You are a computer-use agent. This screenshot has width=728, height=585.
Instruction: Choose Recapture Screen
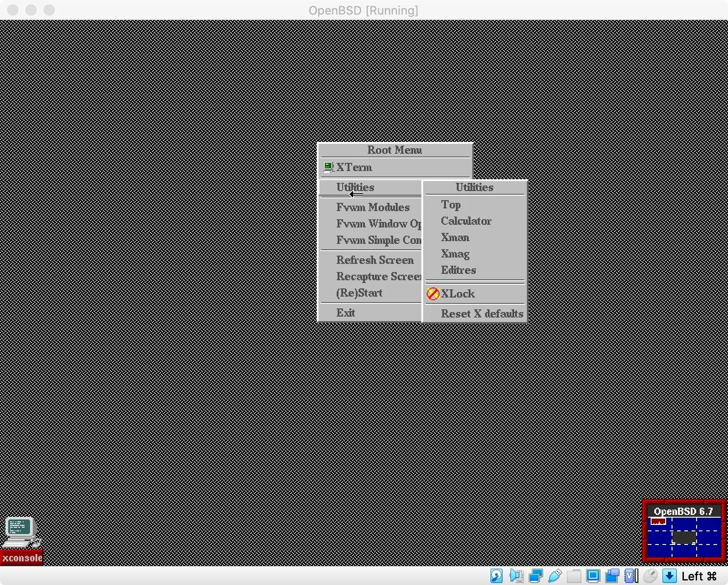pyautogui.click(x=371, y=276)
